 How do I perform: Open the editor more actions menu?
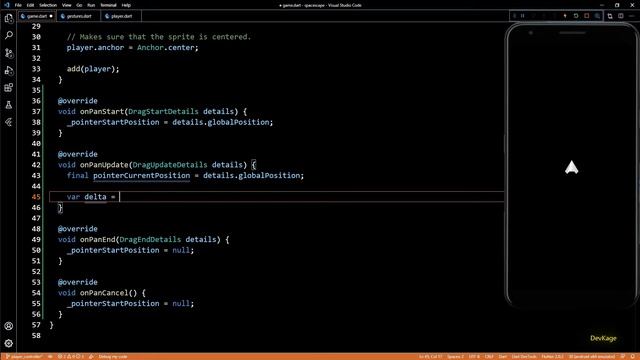click(x=631, y=16)
